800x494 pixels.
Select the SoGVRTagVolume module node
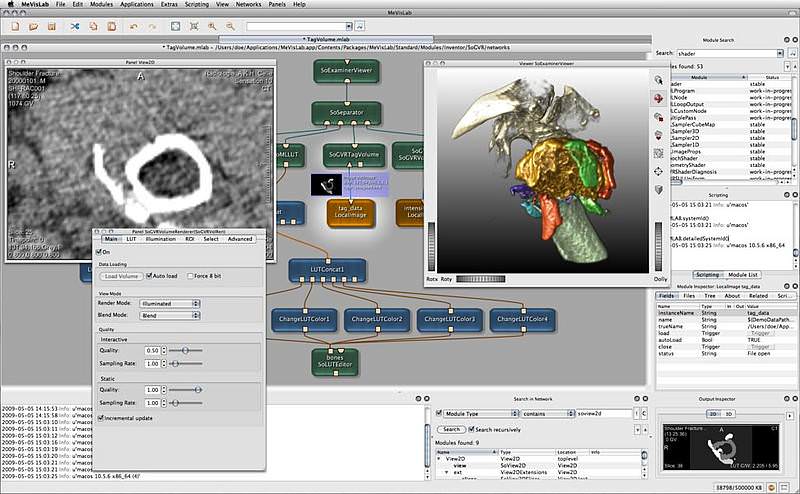[x=354, y=155]
